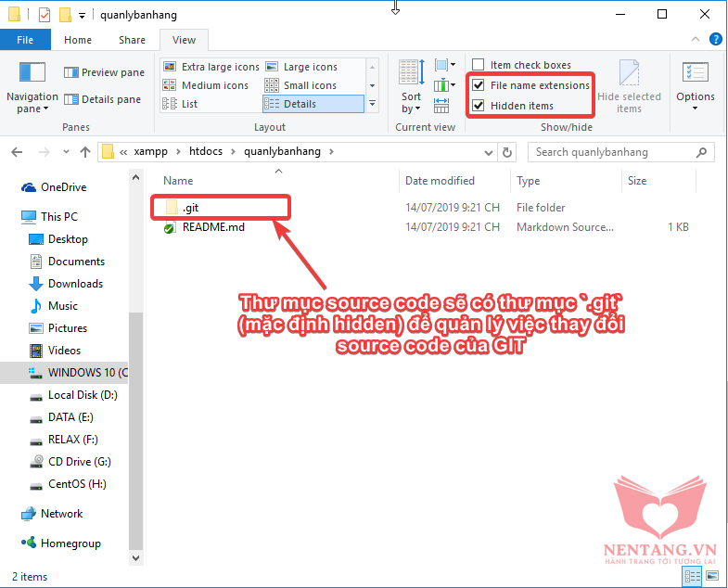Click the Preview pane button
This screenshot has width=728, height=588.
pos(104,72)
